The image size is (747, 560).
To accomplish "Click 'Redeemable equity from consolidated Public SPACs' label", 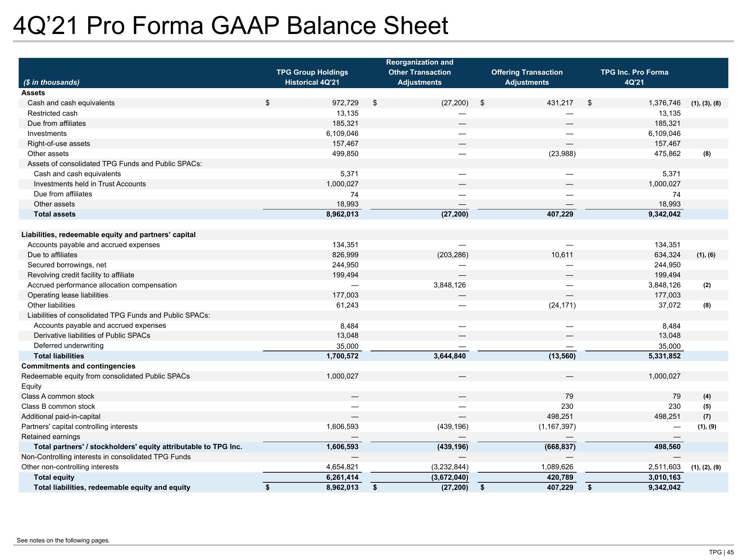I will click(x=106, y=376).
